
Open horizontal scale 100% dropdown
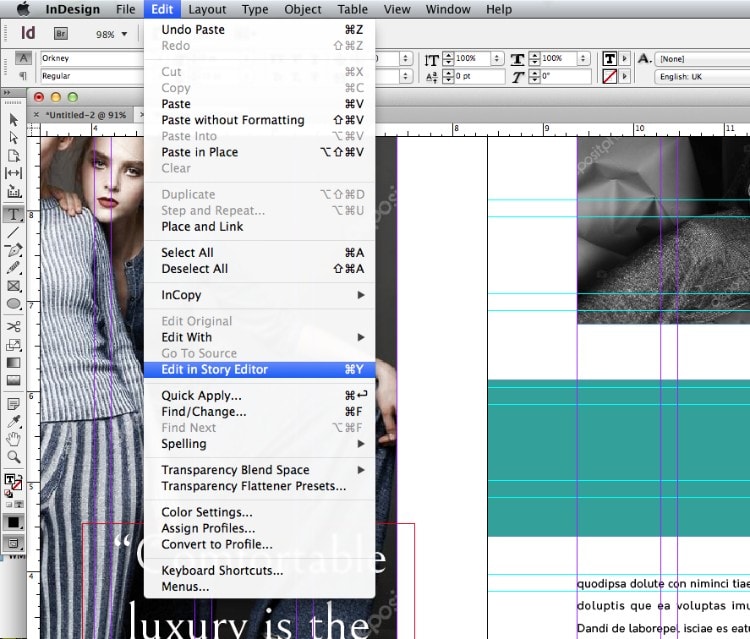click(583, 58)
